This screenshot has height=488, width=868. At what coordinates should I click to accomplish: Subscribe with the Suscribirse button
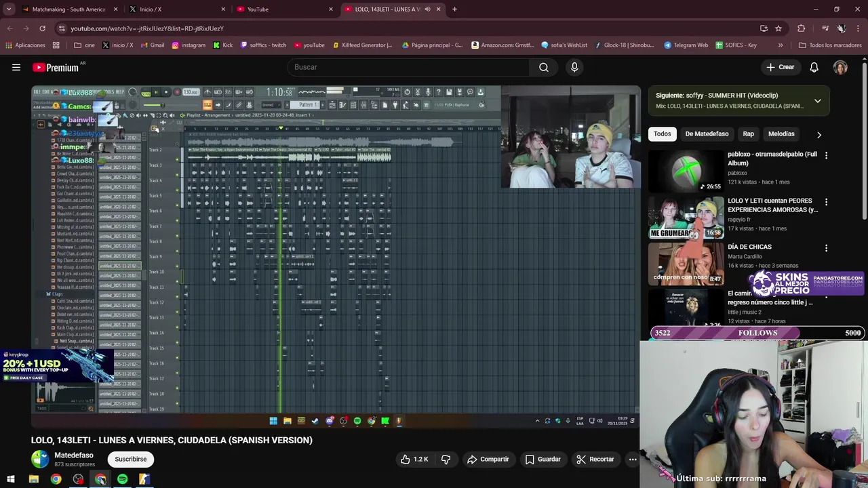point(130,459)
